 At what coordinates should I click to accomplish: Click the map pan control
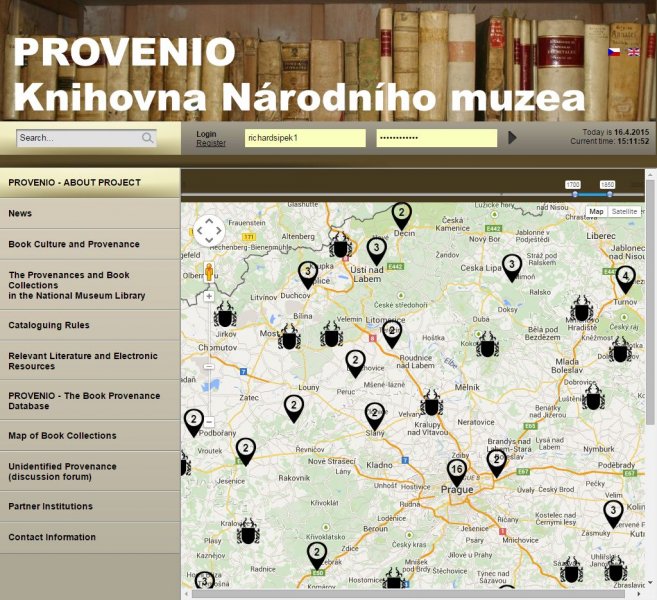click(209, 230)
